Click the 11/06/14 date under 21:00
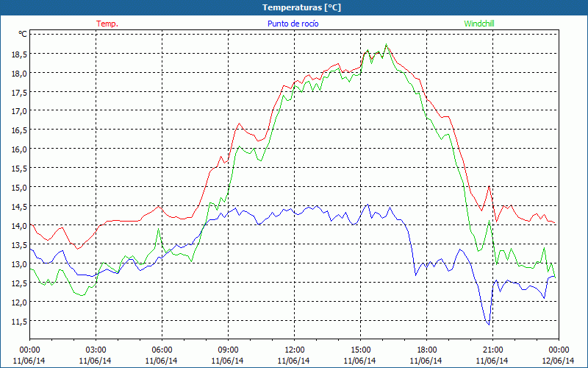 tap(492, 361)
